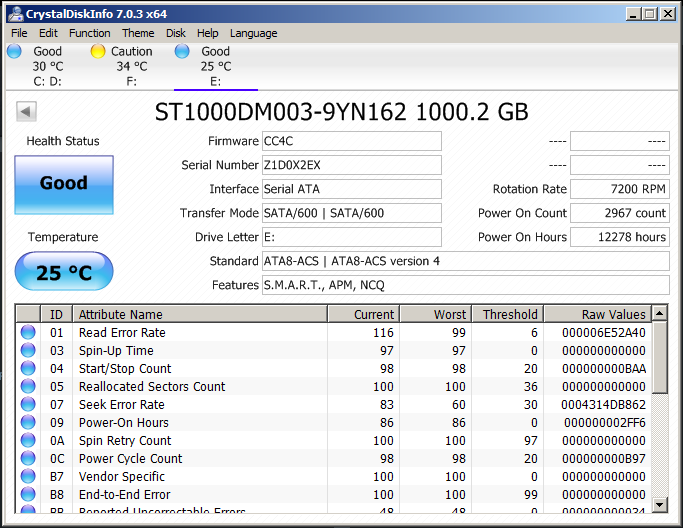Open the Help menu
Screen dimensions: 683x528
click(207, 33)
